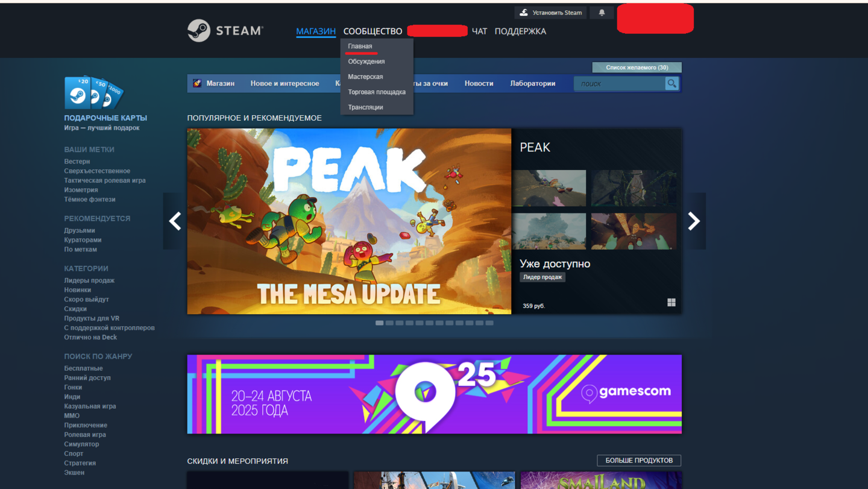Select last carousel page indicator

coord(489,323)
